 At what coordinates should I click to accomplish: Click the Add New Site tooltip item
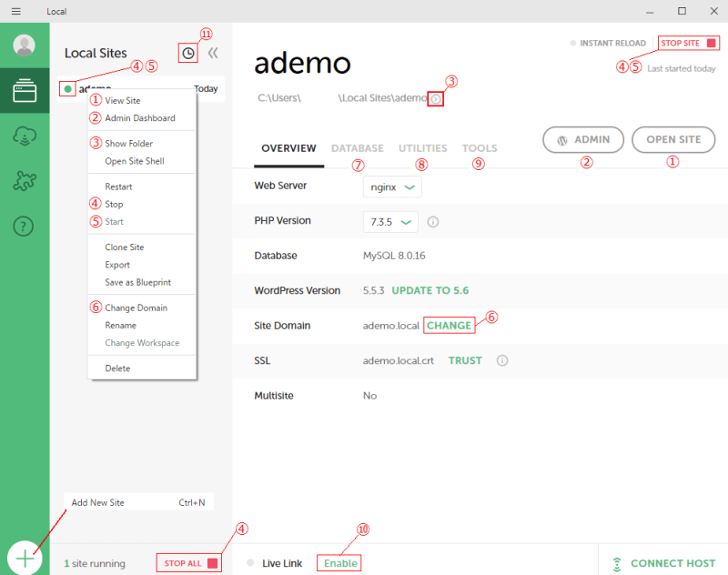pyautogui.click(x=139, y=502)
